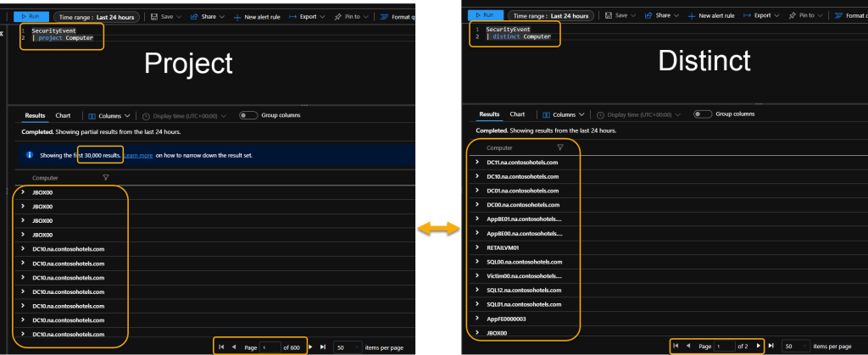Screen dimensions: 868x355
Task: Create New alert rule in Project panel
Action: 257,17
